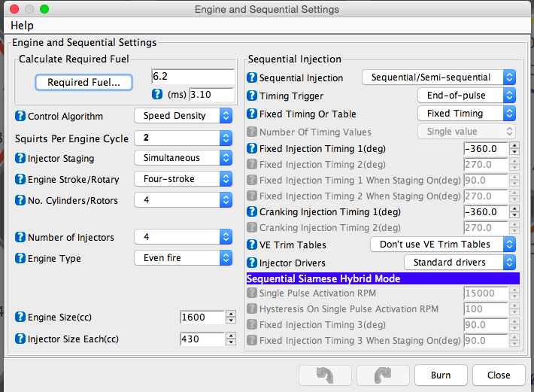Click help icon for Engine Stroke/Rotary
534x392 pixels.
tap(20, 180)
